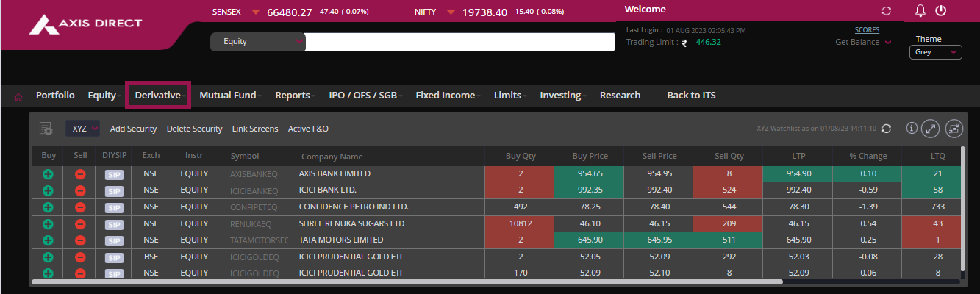Click Sell icon for SHREE RENUKA SUGARS LTD

[80, 223]
